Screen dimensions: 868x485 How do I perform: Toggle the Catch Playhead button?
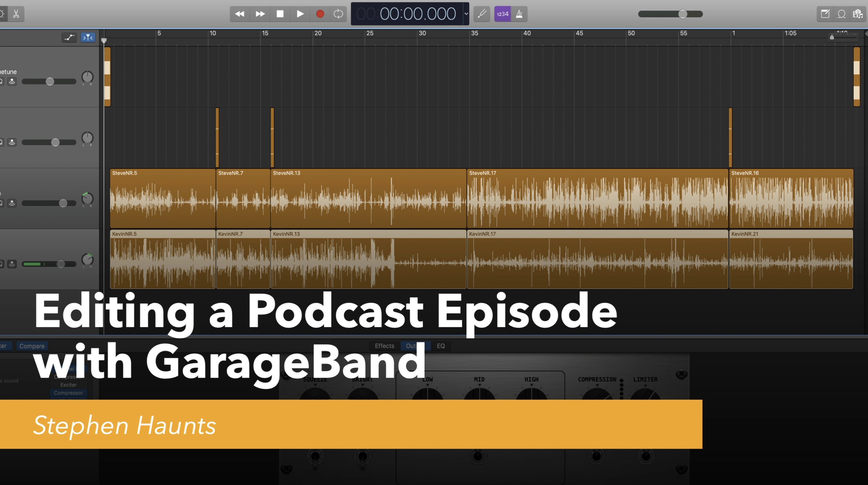tap(88, 37)
